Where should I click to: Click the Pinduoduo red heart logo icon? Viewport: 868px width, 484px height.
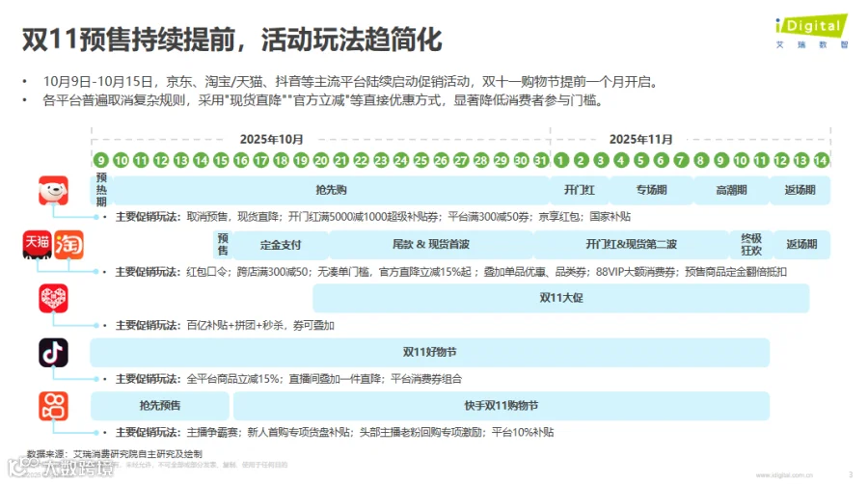click(53, 299)
